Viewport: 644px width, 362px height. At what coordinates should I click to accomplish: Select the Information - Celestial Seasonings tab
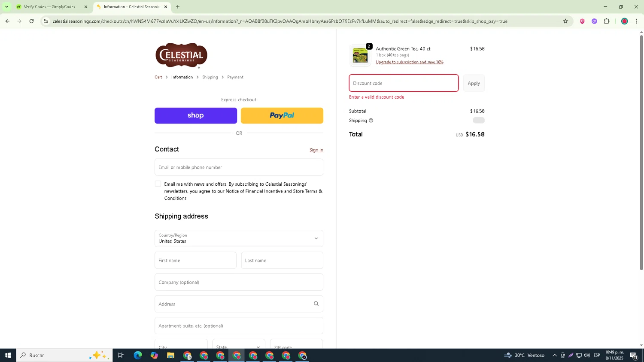[x=131, y=7]
